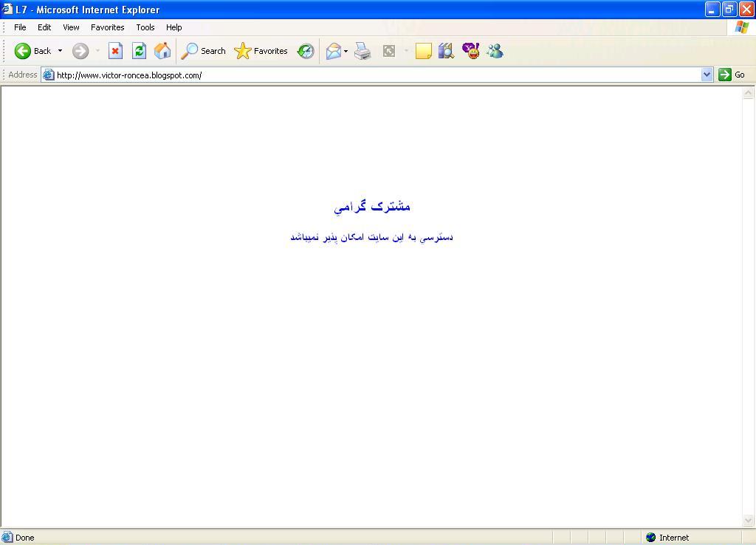Open the Research pane

point(445,50)
